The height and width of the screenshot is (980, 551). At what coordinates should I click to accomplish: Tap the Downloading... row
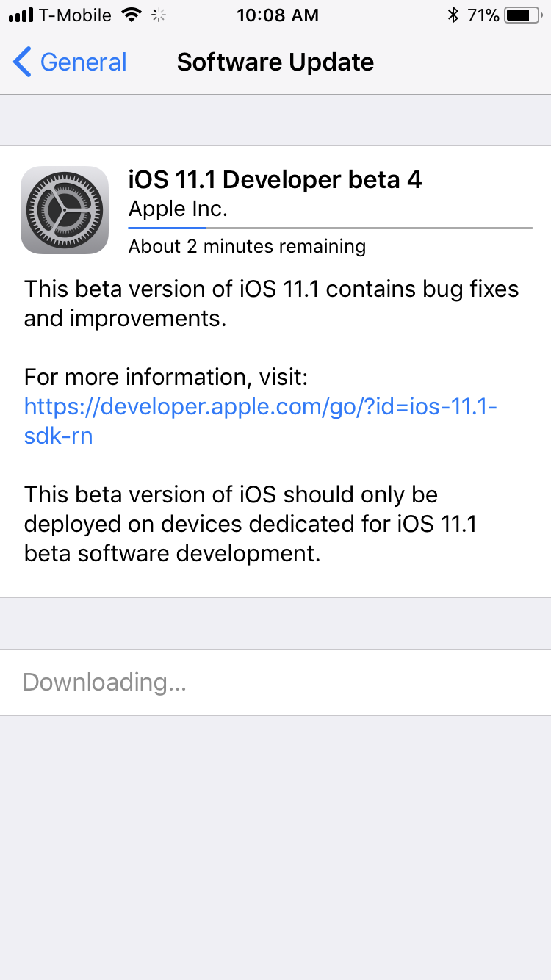275,682
